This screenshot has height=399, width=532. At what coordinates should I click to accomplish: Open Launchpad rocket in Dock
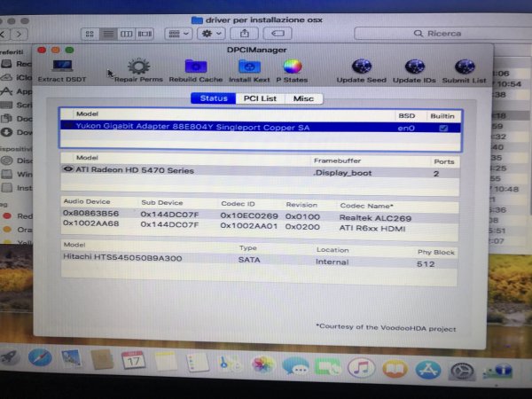click(x=10, y=357)
